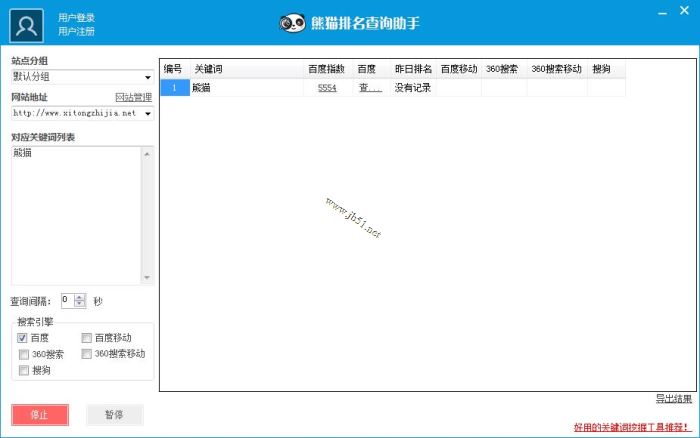Select row number 1 cell
700x438 pixels.
(175, 88)
